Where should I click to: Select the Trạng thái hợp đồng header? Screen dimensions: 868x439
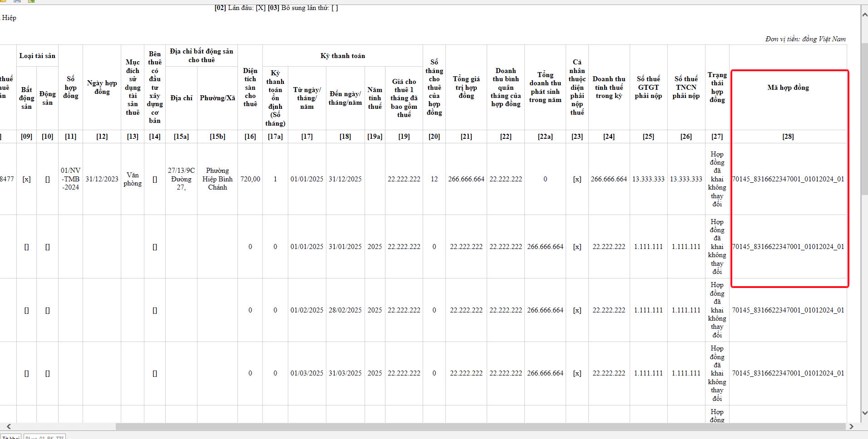pos(717,88)
